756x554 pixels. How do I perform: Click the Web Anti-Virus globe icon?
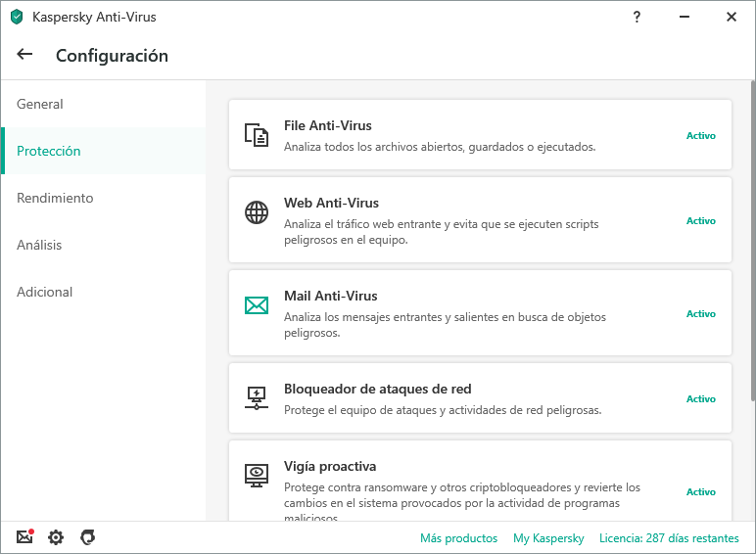(256, 212)
